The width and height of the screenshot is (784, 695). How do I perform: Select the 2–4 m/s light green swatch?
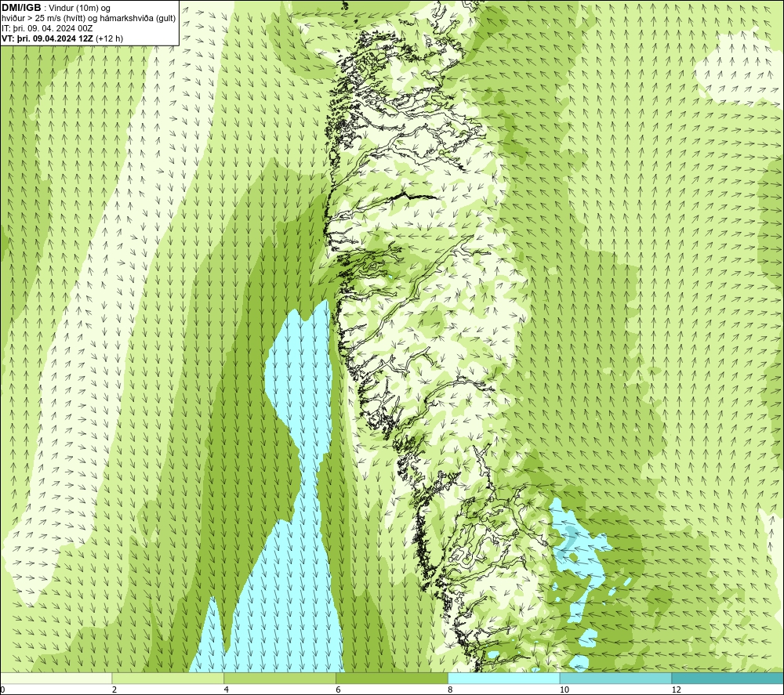tap(168, 678)
